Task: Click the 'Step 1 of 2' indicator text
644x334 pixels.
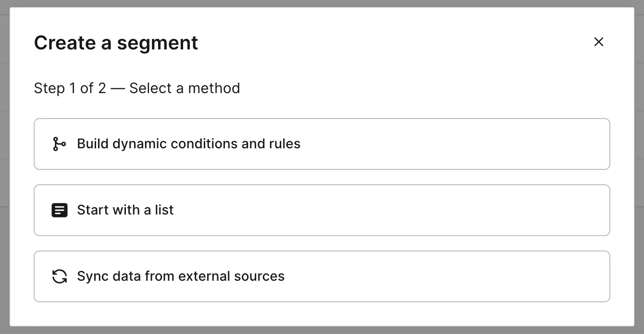Action: tap(136, 88)
